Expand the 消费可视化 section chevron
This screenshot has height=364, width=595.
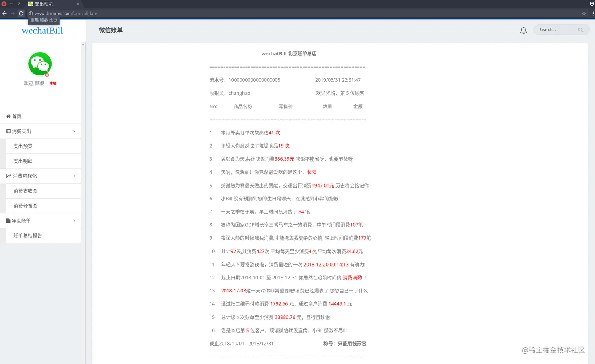pyautogui.click(x=74, y=176)
